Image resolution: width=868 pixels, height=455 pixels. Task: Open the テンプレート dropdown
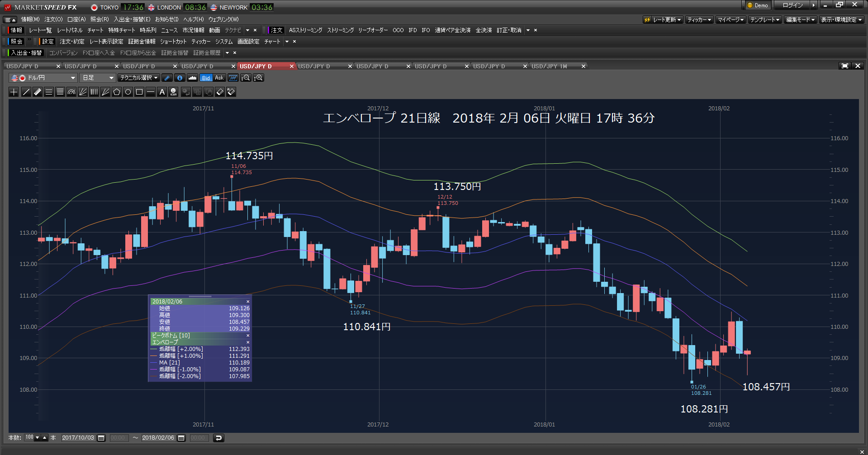point(765,20)
